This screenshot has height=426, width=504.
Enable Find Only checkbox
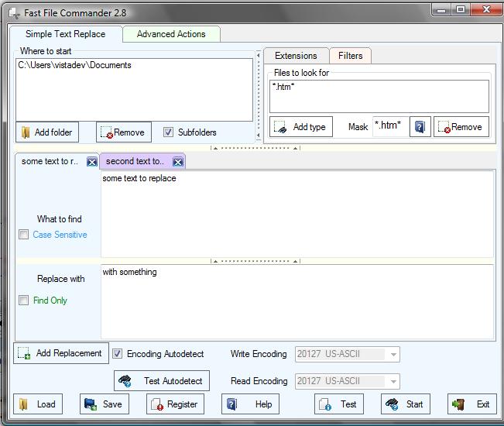pos(23,301)
